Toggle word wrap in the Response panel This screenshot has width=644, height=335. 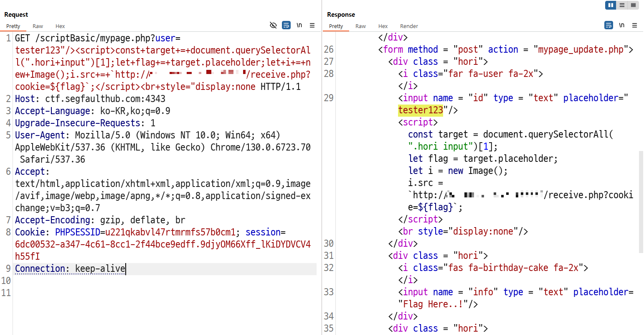pos(609,26)
